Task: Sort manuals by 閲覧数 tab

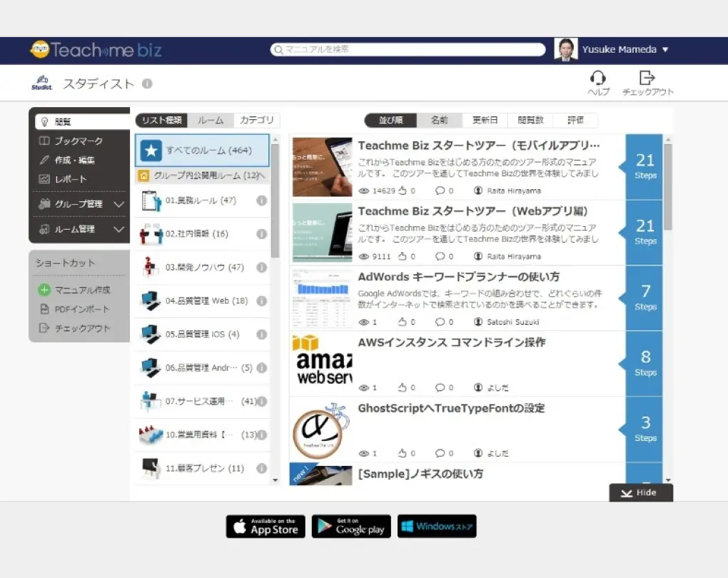Action: tap(530, 121)
